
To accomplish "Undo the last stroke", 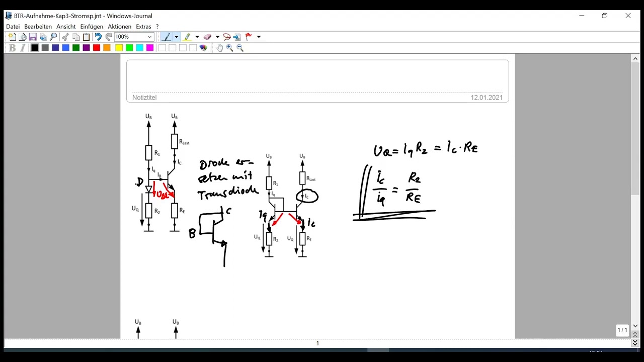I will [x=98, y=37].
